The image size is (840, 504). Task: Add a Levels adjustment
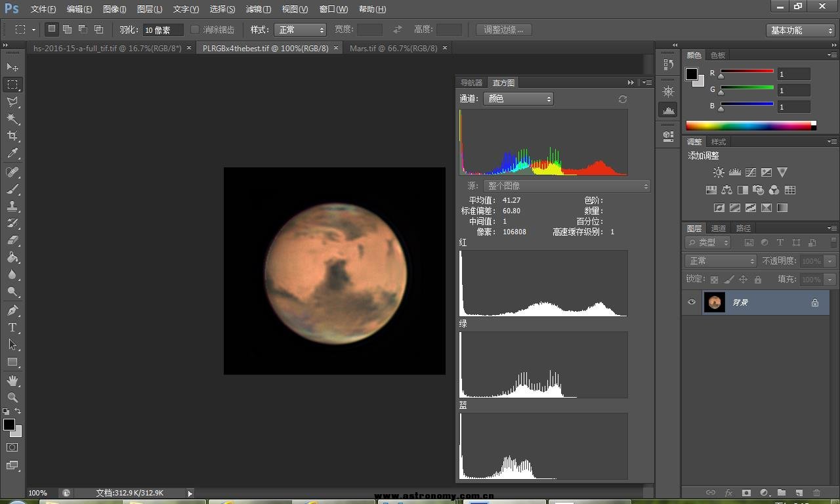coord(734,172)
